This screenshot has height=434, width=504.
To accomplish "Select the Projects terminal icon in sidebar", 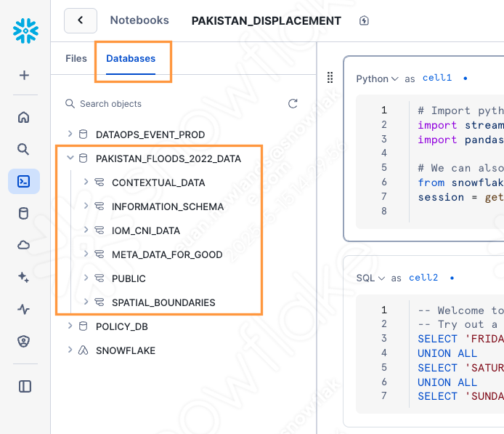I will pos(24,182).
